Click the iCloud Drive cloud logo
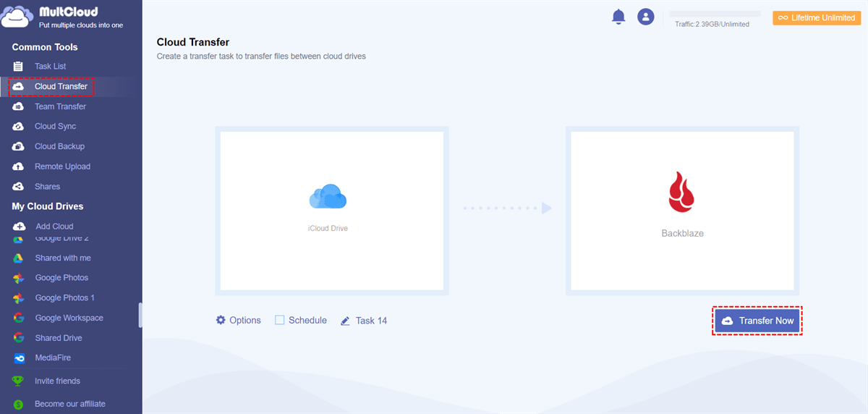Viewport: 868px width, 414px height. point(328,197)
